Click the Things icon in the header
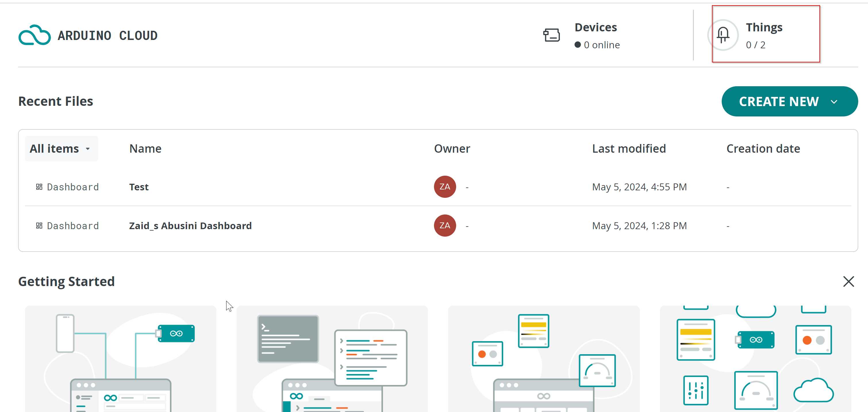 (x=724, y=34)
